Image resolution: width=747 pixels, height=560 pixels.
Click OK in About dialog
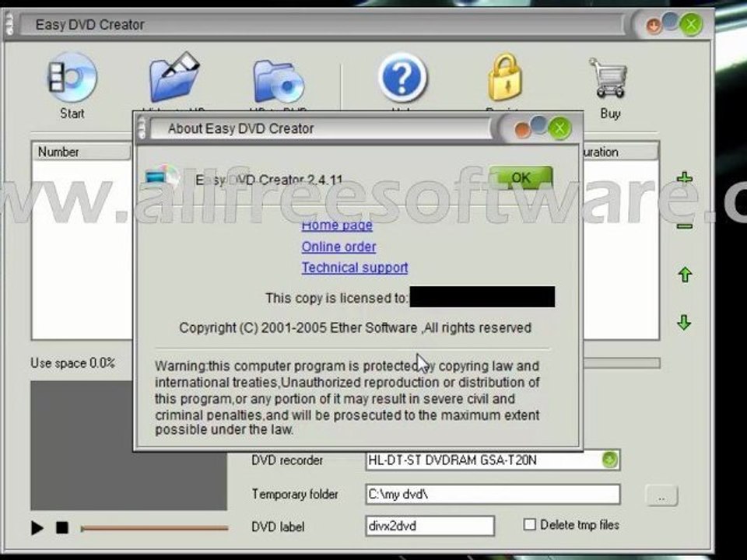[x=521, y=177]
